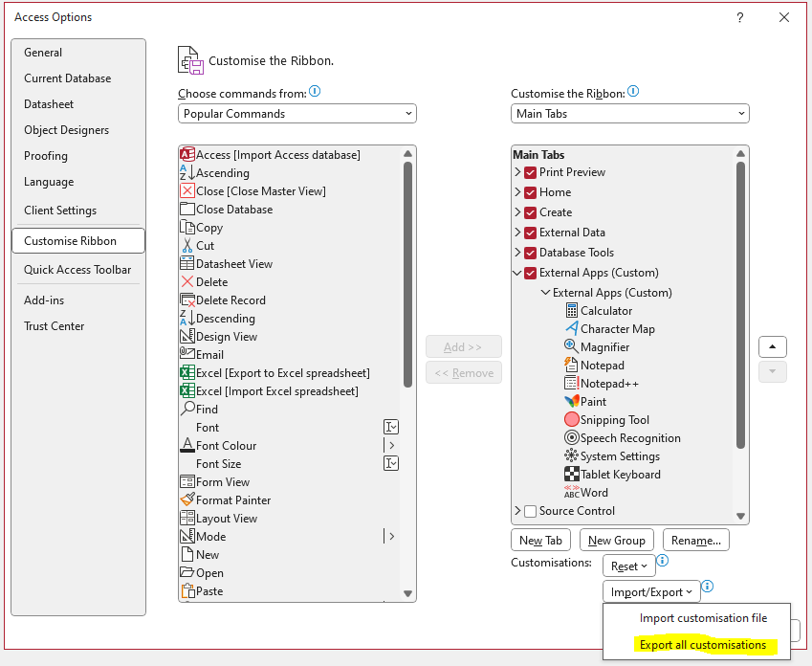Viewport: 812px width, 666px height.
Task: Switch to Current Database options
Action: pos(78,78)
